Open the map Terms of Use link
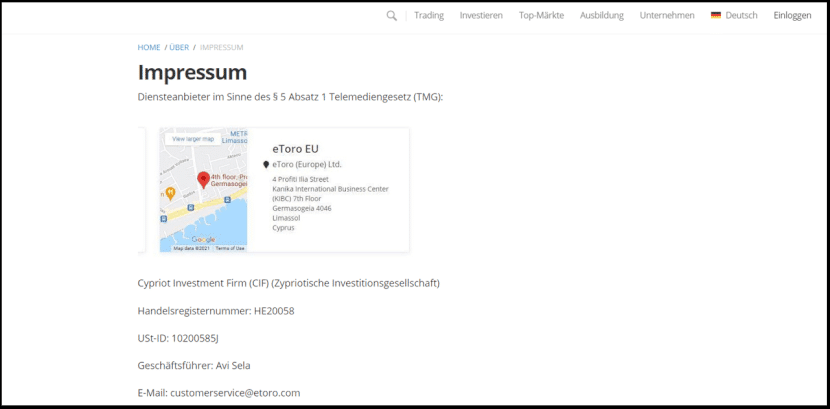The image size is (830, 409). pyautogui.click(x=230, y=248)
